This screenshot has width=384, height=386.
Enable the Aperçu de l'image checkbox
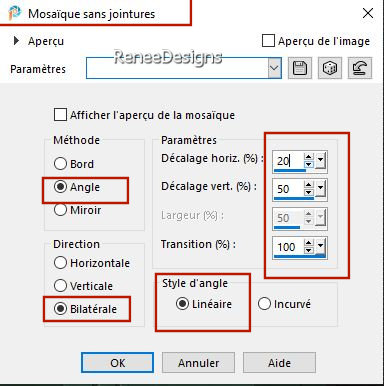pos(268,41)
